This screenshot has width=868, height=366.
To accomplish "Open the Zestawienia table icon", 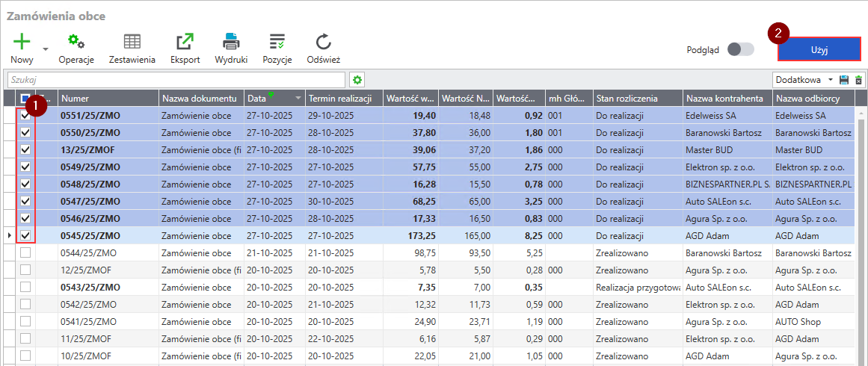I will click(132, 42).
